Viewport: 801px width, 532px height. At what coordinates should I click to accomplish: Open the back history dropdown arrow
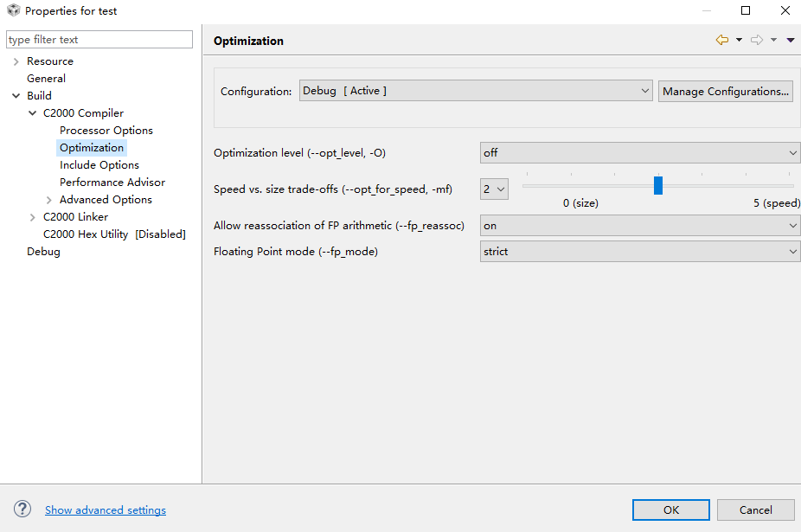point(739,40)
